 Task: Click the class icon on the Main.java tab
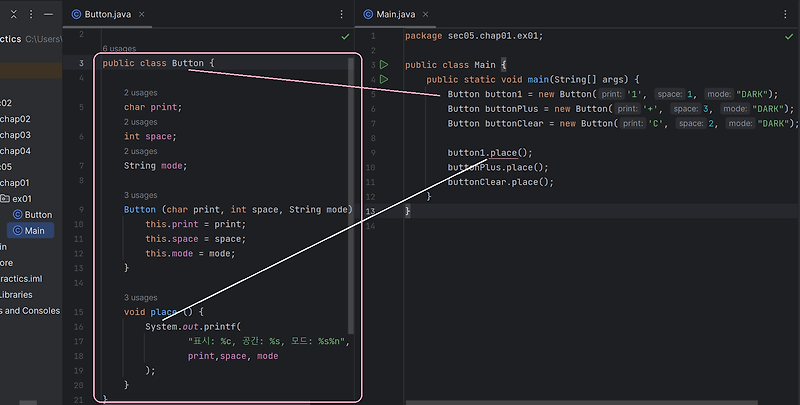tap(368, 14)
